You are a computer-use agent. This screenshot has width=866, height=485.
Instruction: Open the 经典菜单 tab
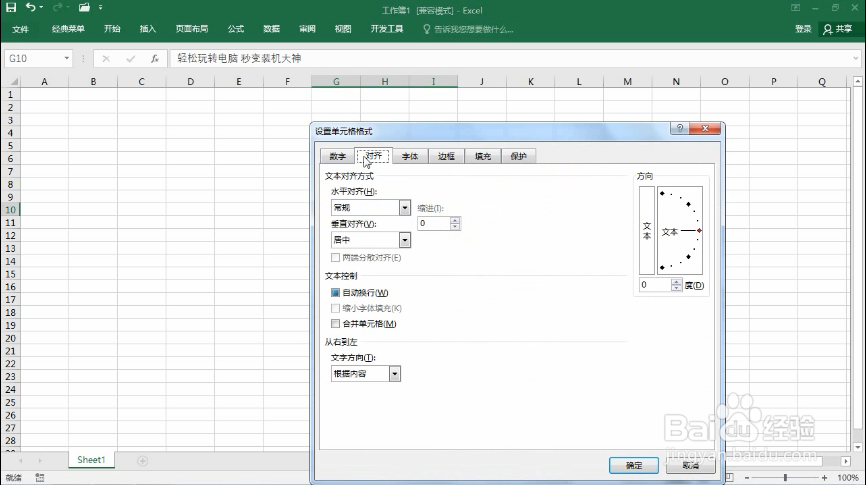tap(68, 29)
